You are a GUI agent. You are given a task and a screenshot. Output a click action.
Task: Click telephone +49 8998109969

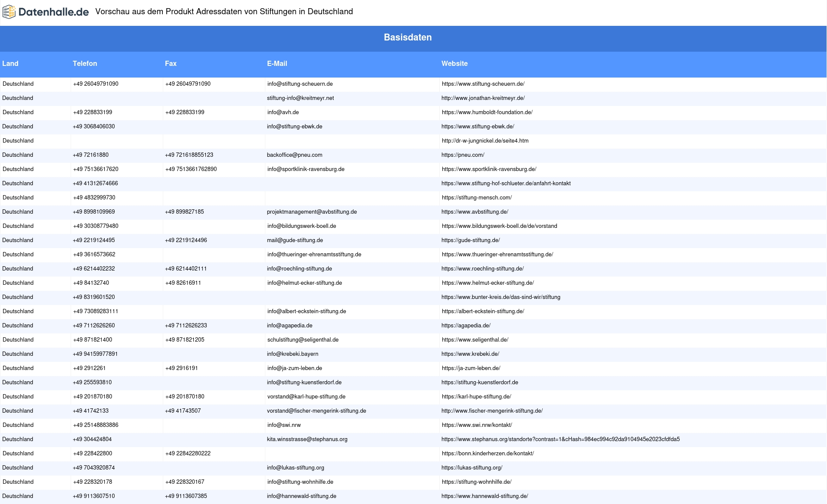94,212
